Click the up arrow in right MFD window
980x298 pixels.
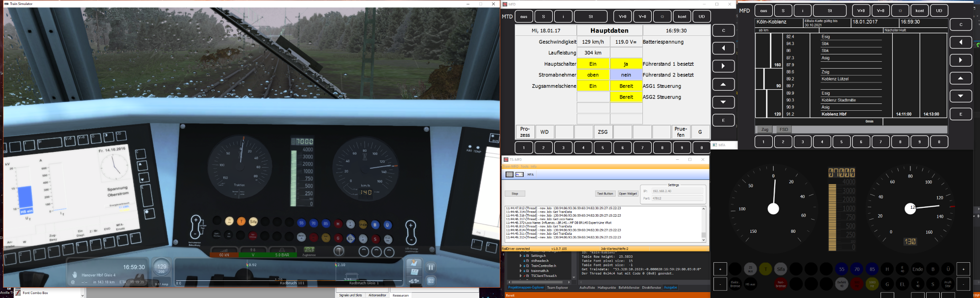pyautogui.click(x=961, y=78)
